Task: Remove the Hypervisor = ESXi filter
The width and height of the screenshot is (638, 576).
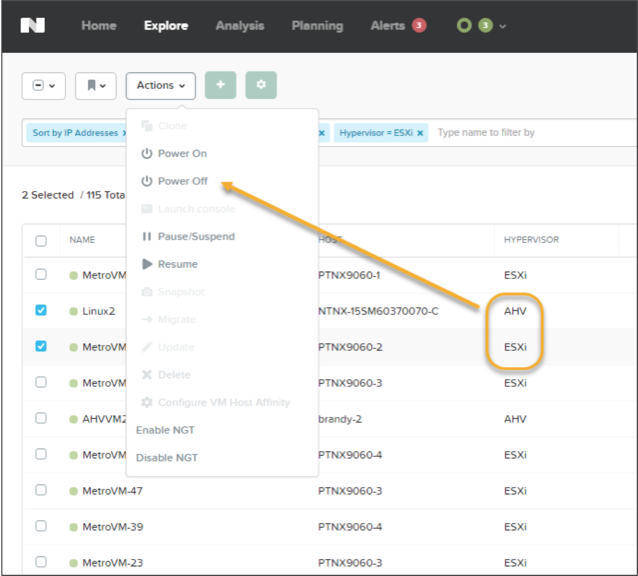Action: pos(420,133)
